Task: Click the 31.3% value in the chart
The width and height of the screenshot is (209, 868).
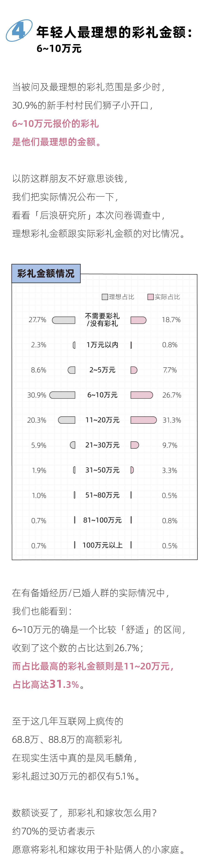Action: click(172, 420)
